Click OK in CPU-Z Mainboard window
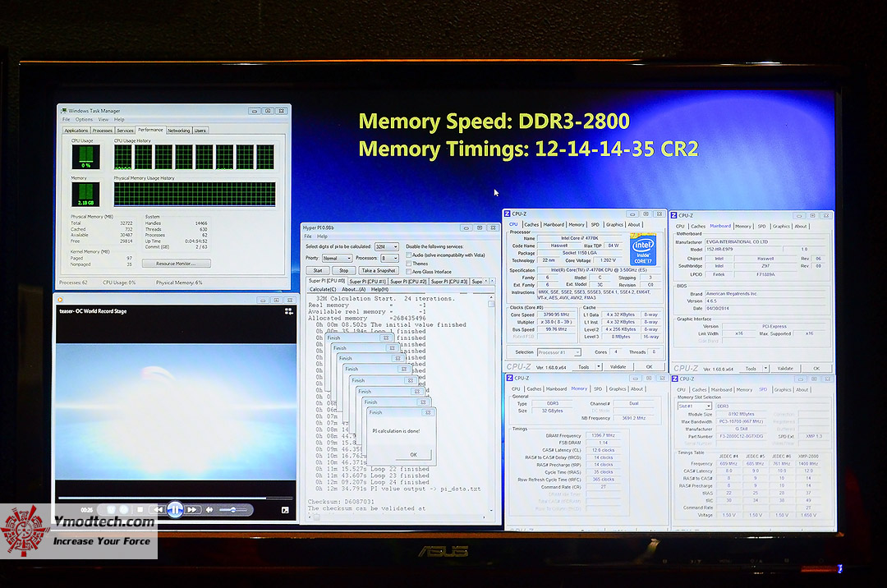Screen dimensions: 887x588 coord(816,369)
